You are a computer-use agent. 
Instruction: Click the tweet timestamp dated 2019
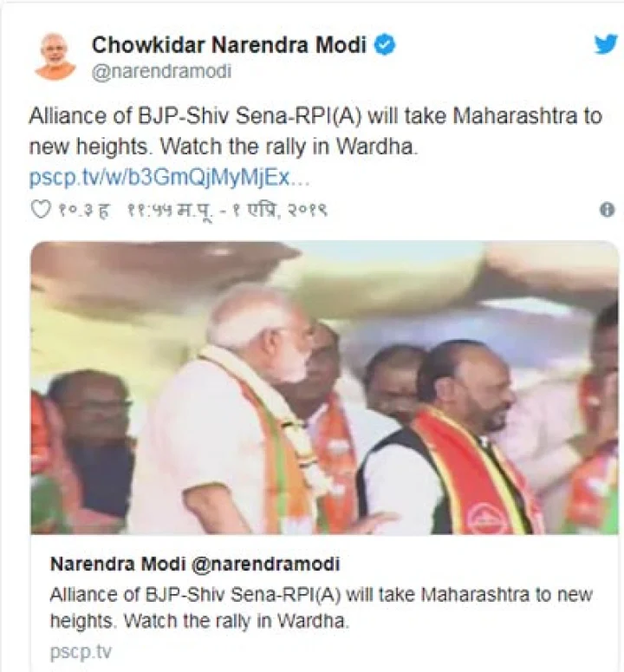click(x=227, y=210)
